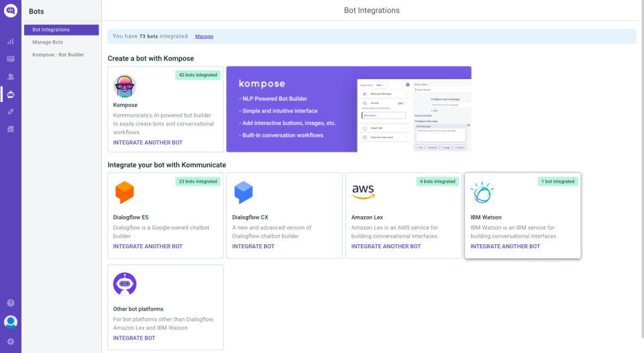Click Integrate Another Bot under IBM Watson
The height and width of the screenshot is (353, 644).
click(505, 246)
